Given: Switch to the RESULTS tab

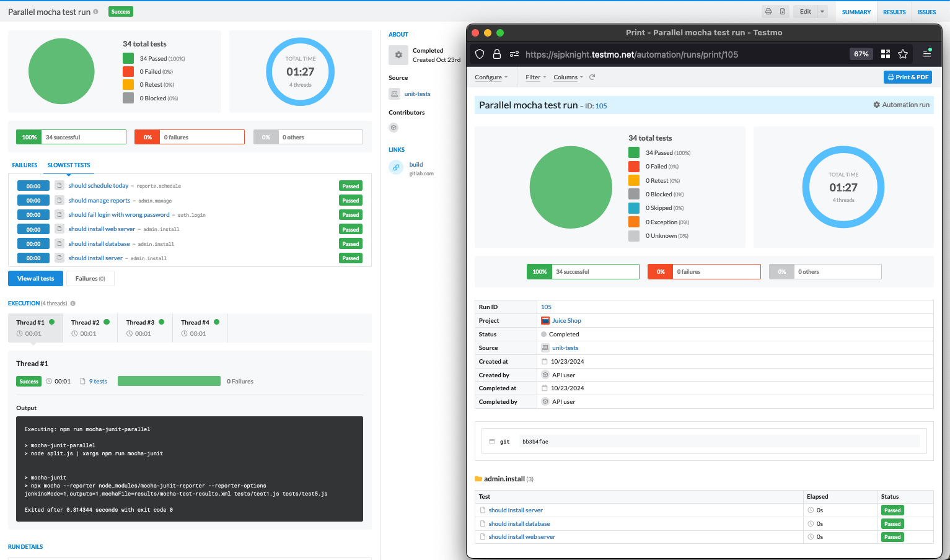Looking at the screenshot, I should coord(894,12).
